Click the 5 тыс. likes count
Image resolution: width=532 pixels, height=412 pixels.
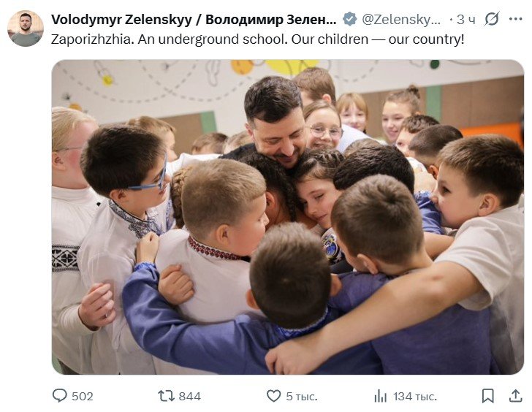click(302, 396)
